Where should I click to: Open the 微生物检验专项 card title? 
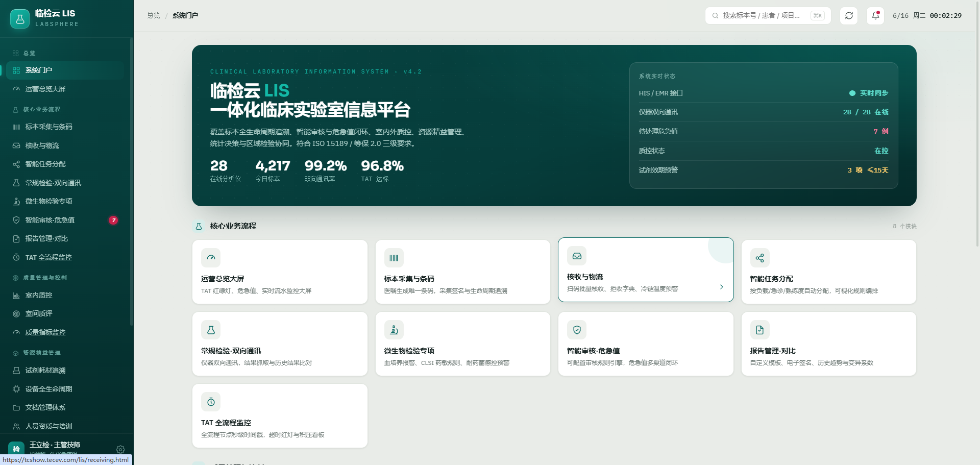[x=409, y=351]
